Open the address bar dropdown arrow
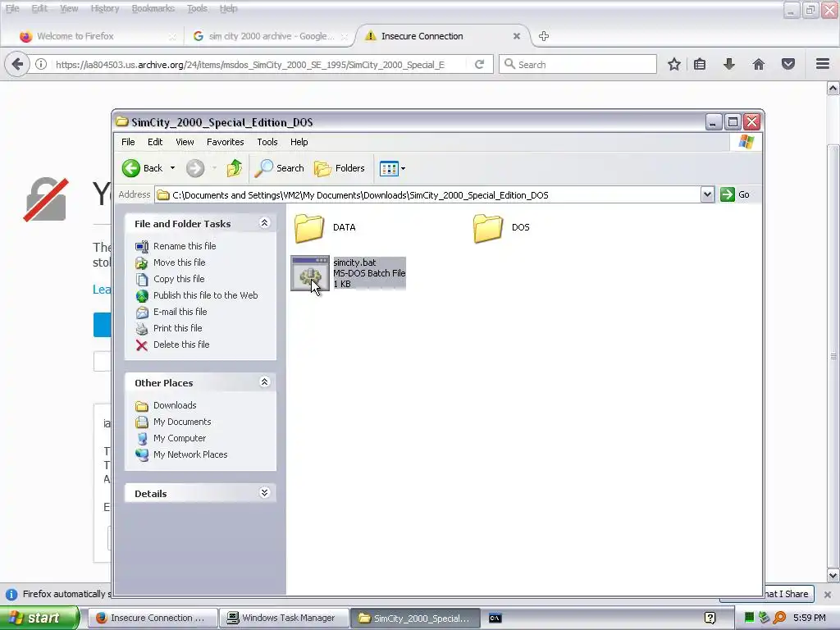This screenshot has height=630, width=840. pyautogui.click(x=707, y=194)
